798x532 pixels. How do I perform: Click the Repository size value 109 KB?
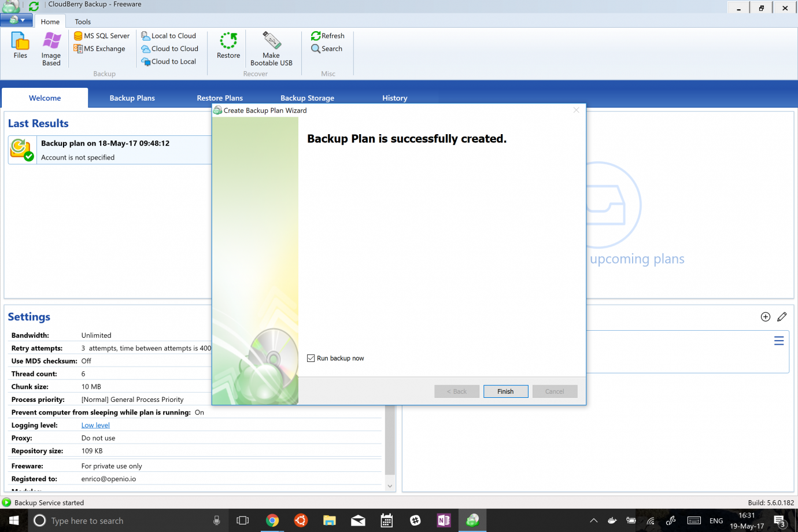point(92,451)
